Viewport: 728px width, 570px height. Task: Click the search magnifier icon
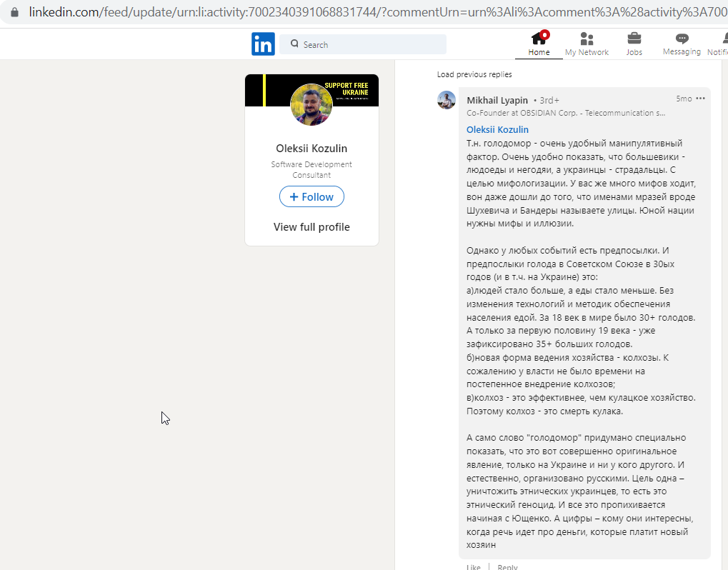(294, 44)
